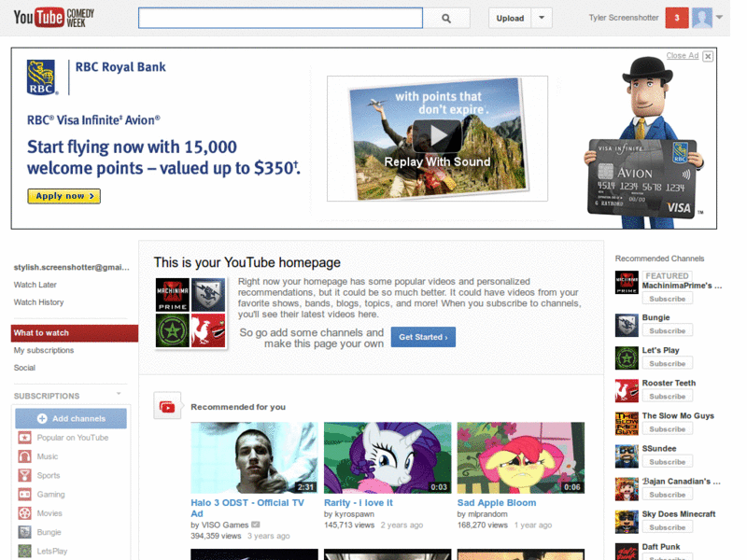Viewport: 747px width, 560px height.
Task: Subscribe to Sky Does Minecraft
Action: (x=667, y=527)
